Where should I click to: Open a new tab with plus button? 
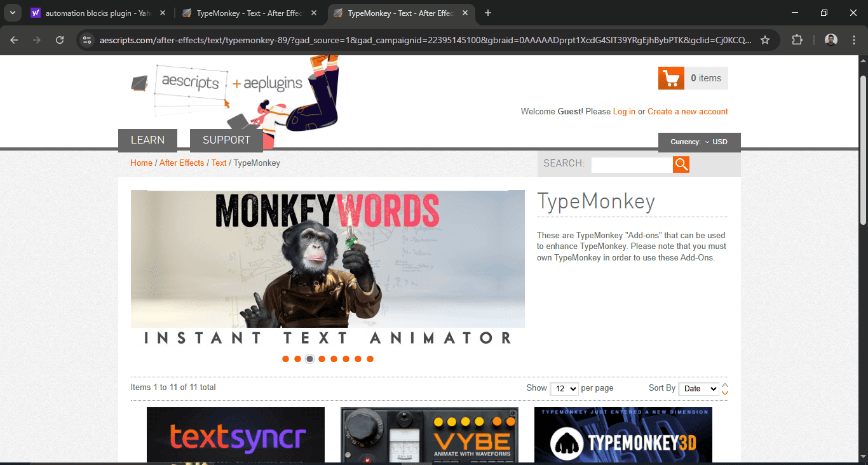[x=488, y=13]
